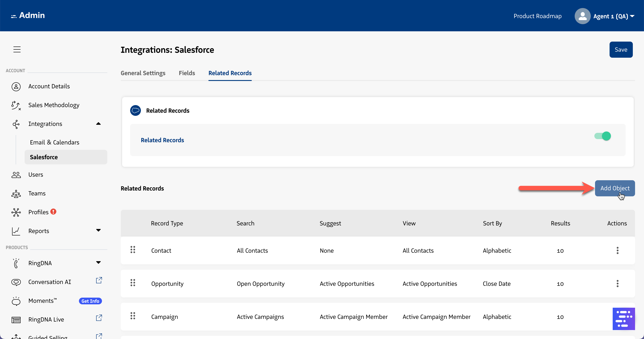644x339 pixels.
Task: Select the Conversation AI speech bubble icon
Action: [x=16, y=282]
